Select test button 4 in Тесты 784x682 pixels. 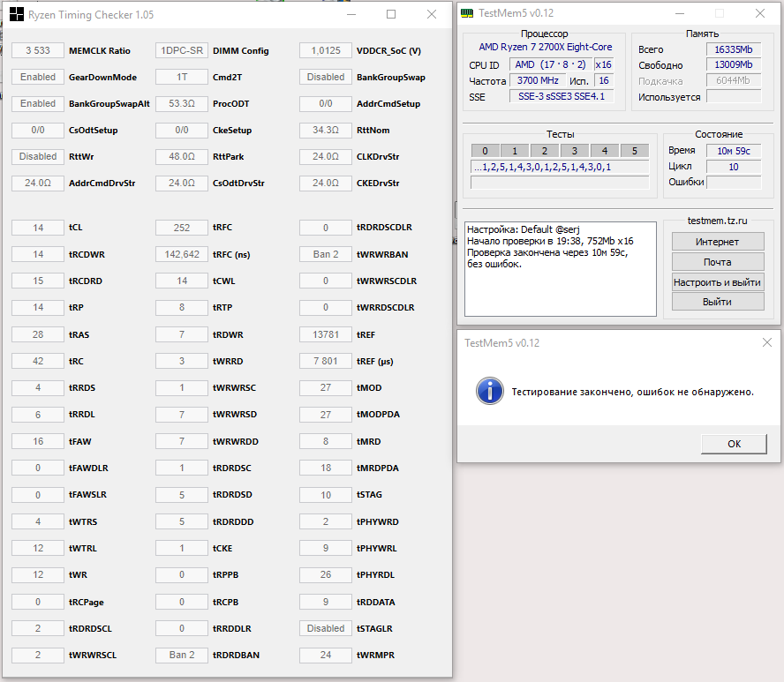point(605,150)
